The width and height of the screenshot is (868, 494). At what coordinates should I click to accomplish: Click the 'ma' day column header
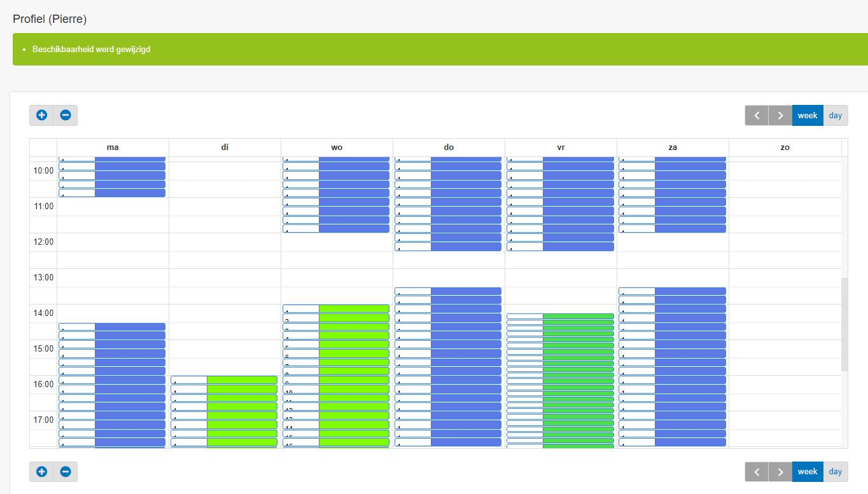[113, 148]
